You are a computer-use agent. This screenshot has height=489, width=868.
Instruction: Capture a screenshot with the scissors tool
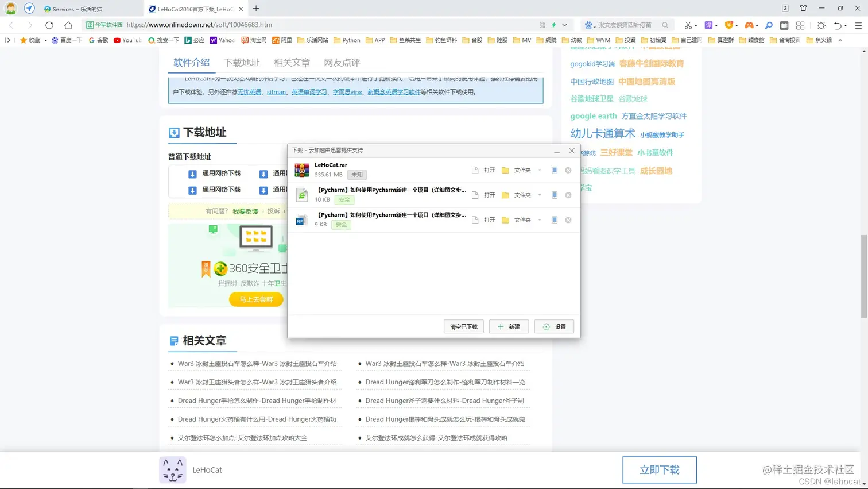click(x=688, y=25)
